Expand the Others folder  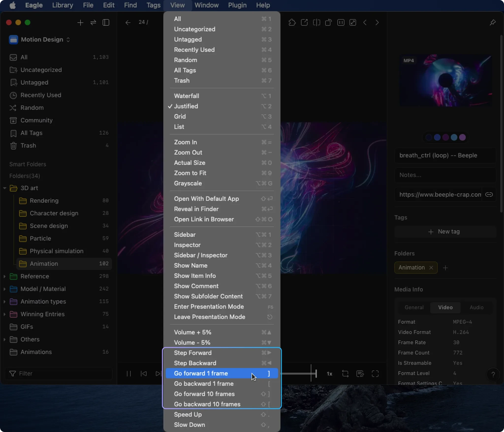point(5,339)
